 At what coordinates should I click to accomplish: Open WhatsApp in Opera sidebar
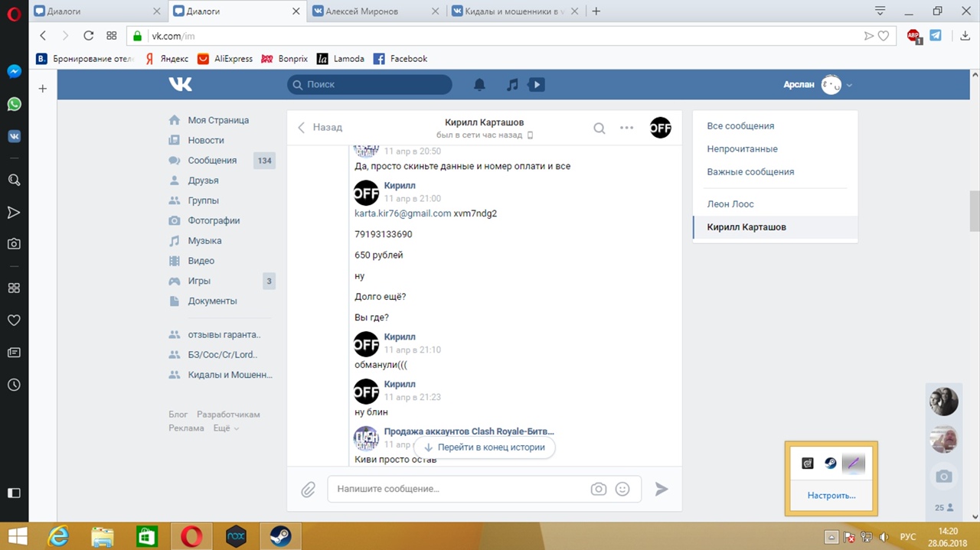coord(14,104)
